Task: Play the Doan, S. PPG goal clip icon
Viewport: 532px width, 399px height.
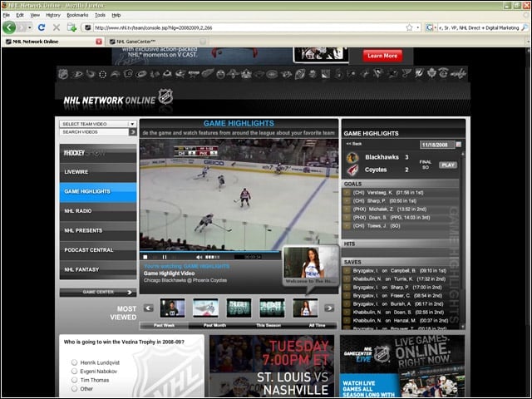Action: [347, 218]
